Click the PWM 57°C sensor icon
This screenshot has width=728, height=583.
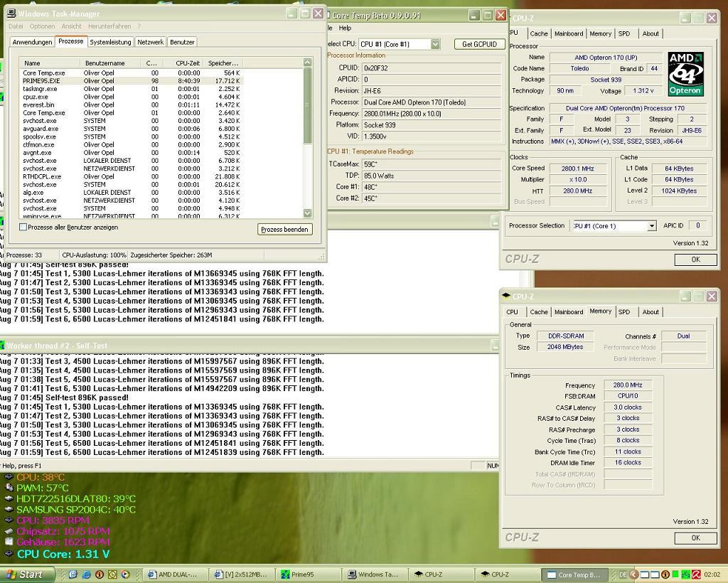[9, 488]
